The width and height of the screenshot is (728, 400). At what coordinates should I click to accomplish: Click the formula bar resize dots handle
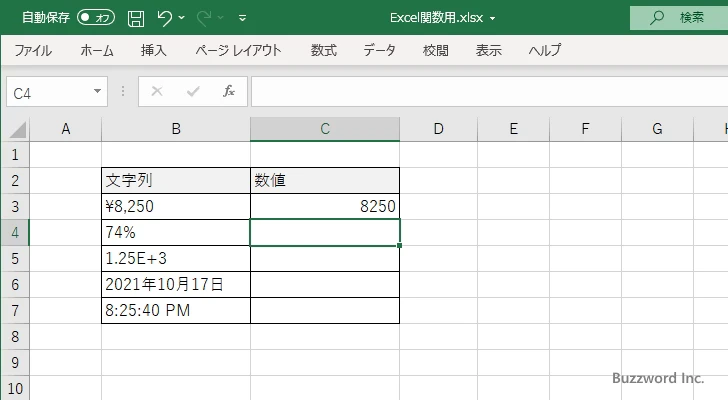coord(123,91)
